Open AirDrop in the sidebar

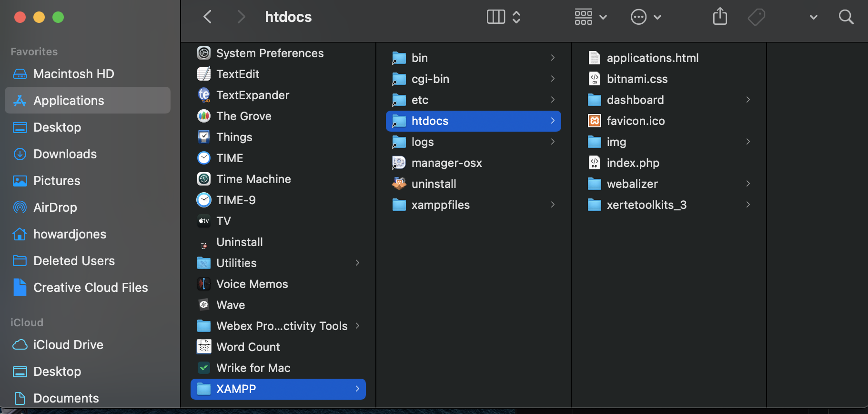(x=88, y=207)
